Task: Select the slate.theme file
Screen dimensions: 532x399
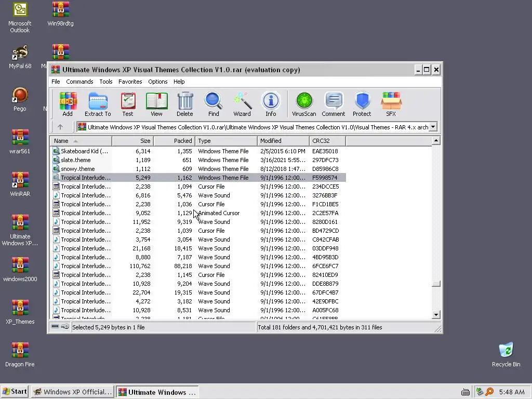Action: pos(198,160)
